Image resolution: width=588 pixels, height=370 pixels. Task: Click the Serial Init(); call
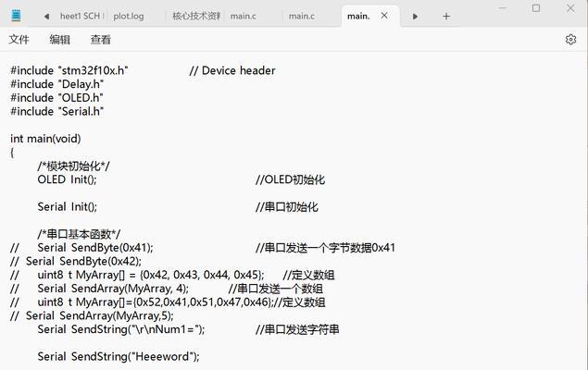click(x=67, y=206)
